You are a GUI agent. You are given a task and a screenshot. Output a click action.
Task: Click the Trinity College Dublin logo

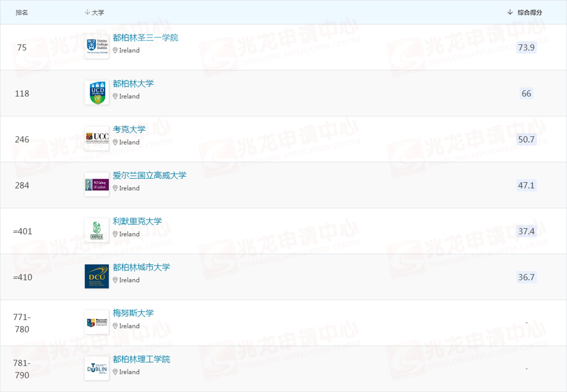[x=96, y=47]
